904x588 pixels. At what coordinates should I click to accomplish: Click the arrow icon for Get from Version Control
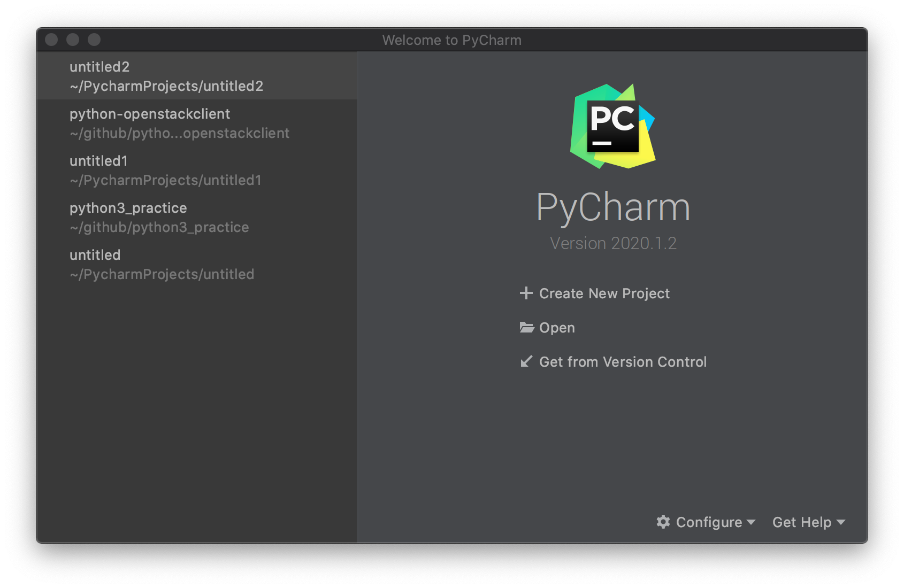pos(526,361)
